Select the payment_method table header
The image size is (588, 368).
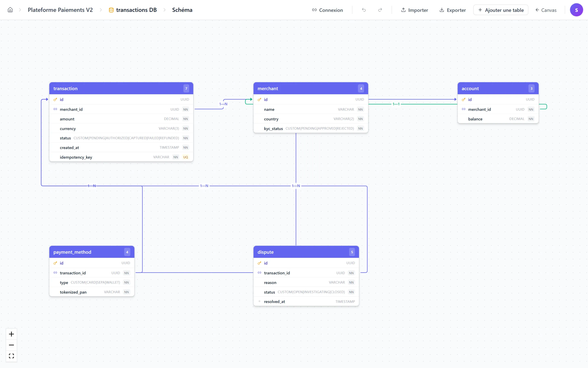pyautogui.click(x=92, y=252)
